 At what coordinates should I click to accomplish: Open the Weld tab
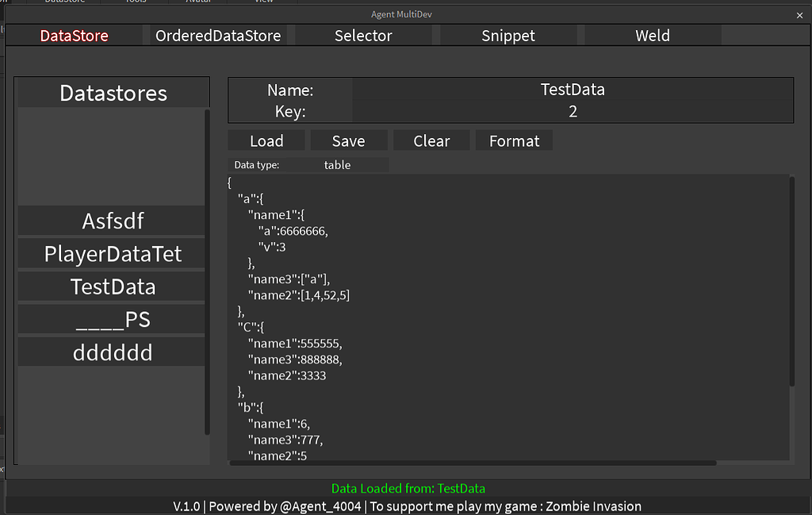pyautogui.click(x=653, y=36)
